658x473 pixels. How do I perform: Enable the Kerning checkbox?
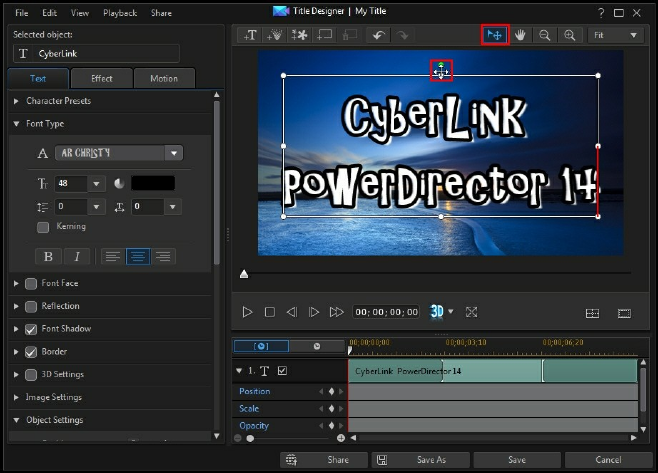42,227
